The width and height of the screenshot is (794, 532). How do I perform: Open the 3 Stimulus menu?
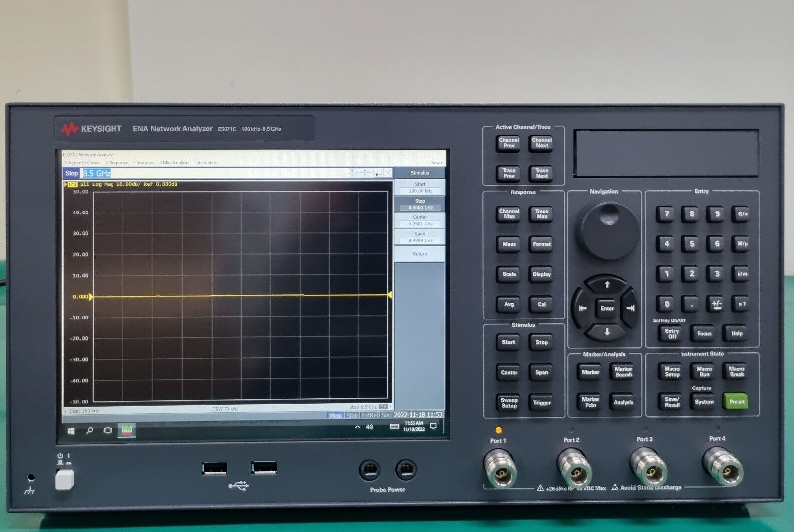point(143,163)
